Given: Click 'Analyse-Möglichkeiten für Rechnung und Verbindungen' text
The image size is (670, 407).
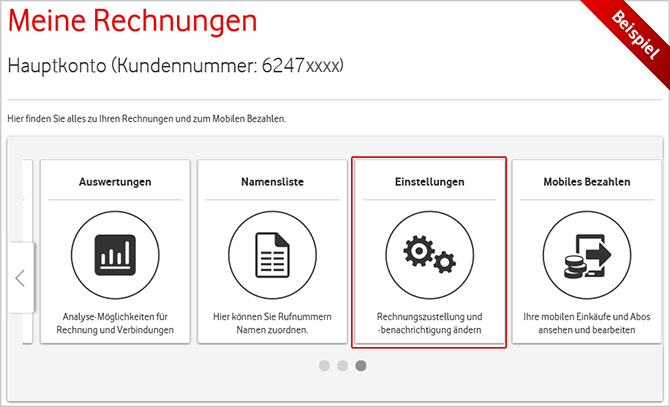Looking at the screenshot, I should coord(115,323).
